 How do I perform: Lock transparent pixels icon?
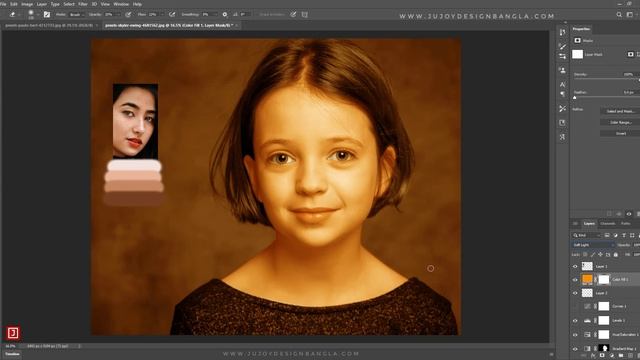pyautogui.click(x=585, y=255)
